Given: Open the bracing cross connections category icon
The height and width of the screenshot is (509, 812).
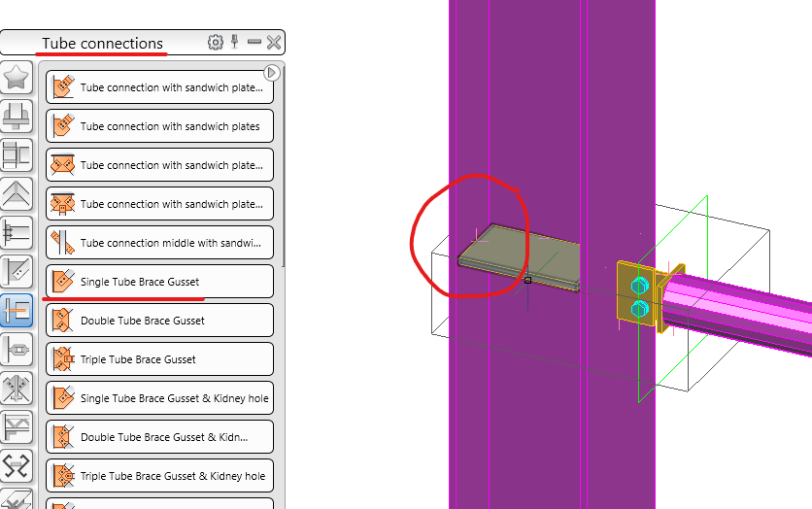Looking at the screenshot, I should (17, 388).
